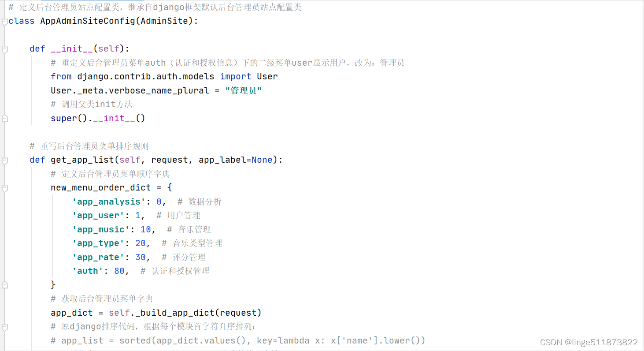The image size is (644, 351).
Task: Select the key 'app_music'
Action: click(x=101, y=229)
